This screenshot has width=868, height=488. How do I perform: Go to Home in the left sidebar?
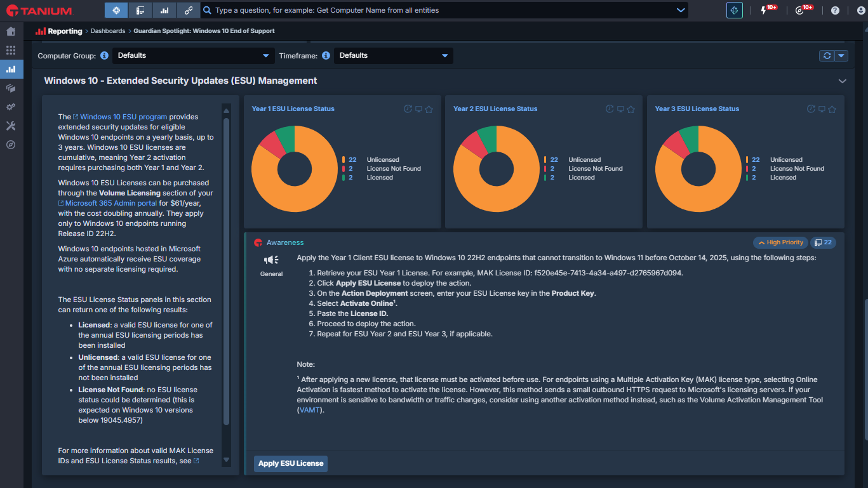[11, 31]
